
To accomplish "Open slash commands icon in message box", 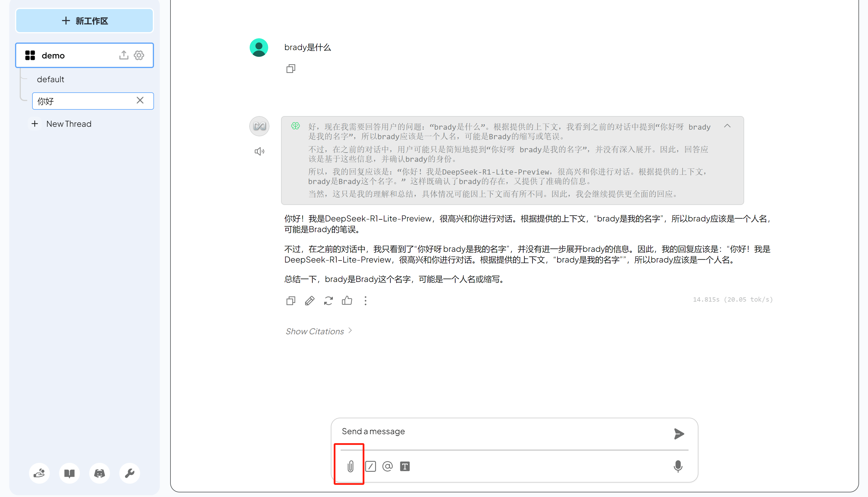I will click(x=370, y=466).
